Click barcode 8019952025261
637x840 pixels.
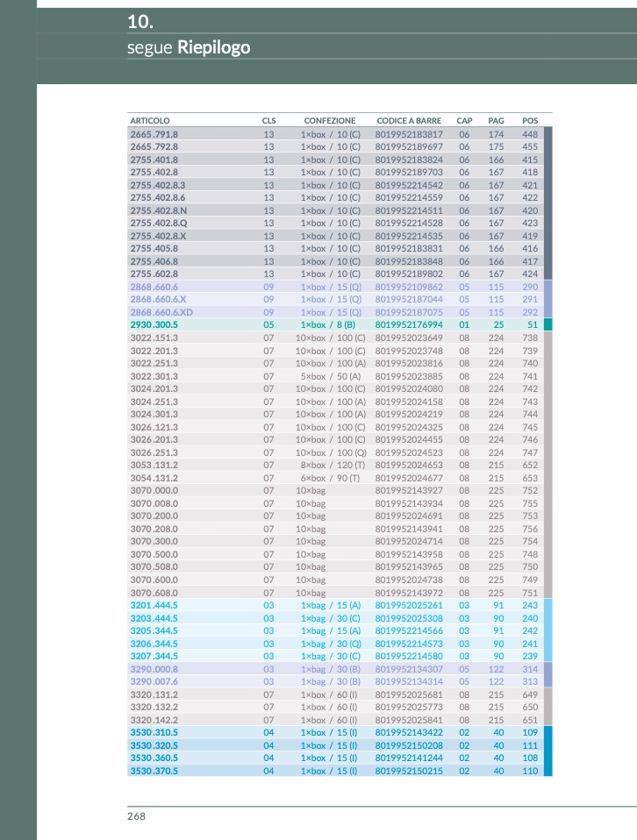pyautogui.click(x=409, y=605)
